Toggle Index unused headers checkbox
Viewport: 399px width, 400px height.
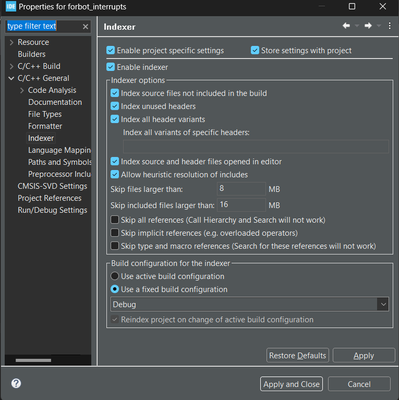tap(115, 106)
